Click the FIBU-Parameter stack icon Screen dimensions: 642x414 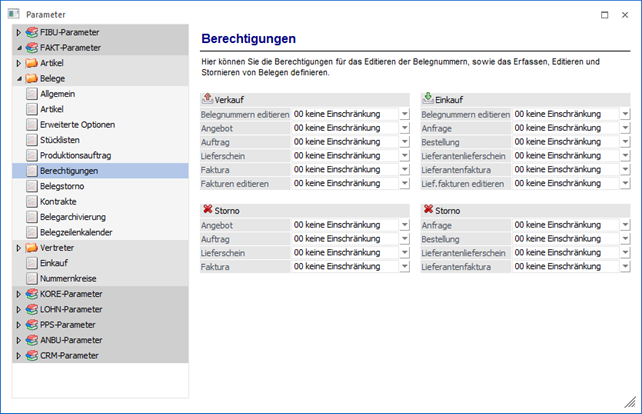[x=31, y=32]
